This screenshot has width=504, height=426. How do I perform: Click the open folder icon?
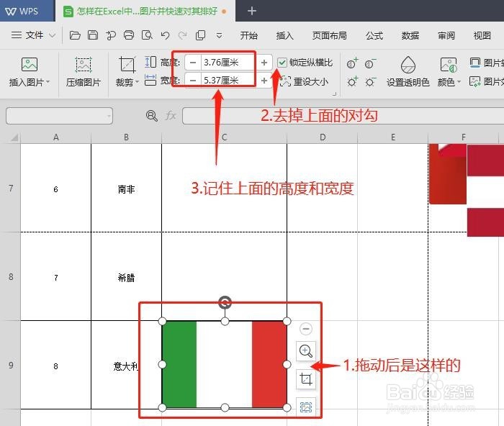coord(75,35)
